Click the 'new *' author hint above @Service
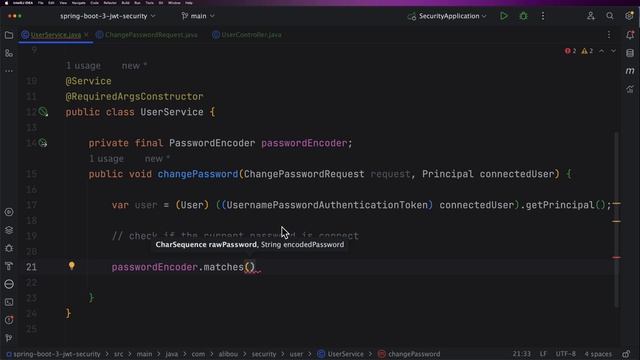640x360 pixels. [134, 66]
